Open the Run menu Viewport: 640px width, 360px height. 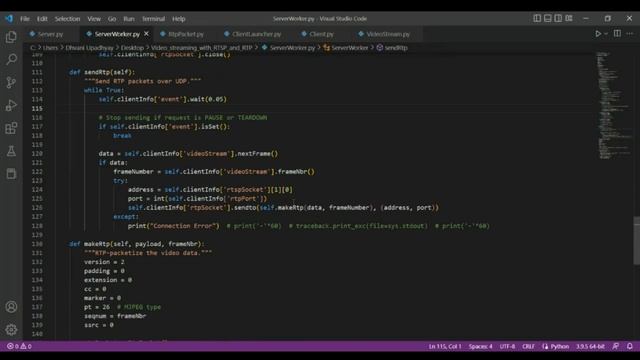pyautogui.click(x=129, y=19)
